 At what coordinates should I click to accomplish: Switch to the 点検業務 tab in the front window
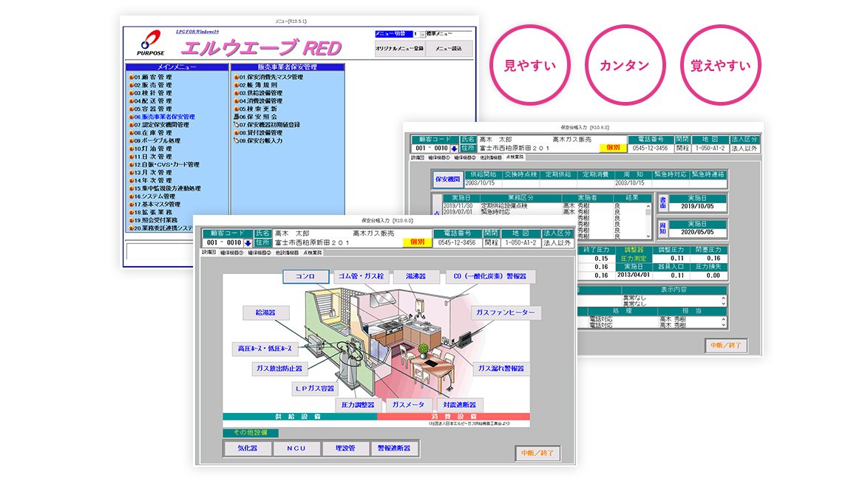point(312,252)
